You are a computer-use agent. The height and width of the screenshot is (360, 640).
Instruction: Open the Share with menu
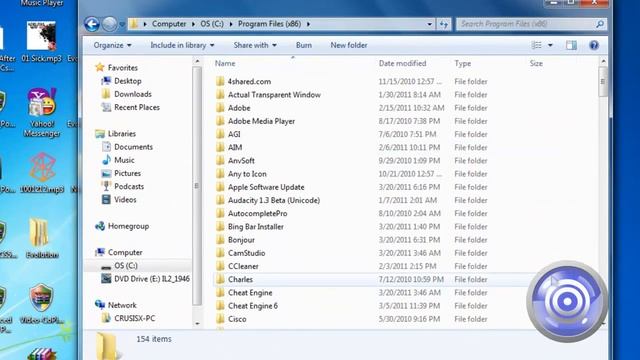(255, 45)
